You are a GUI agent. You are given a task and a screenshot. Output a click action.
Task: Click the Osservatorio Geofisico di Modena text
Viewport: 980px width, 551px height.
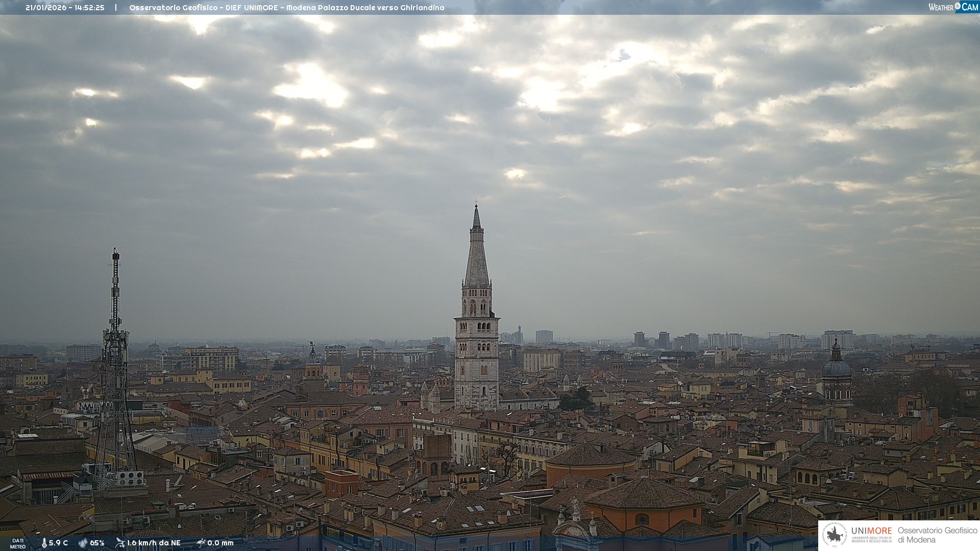(937, 535)
